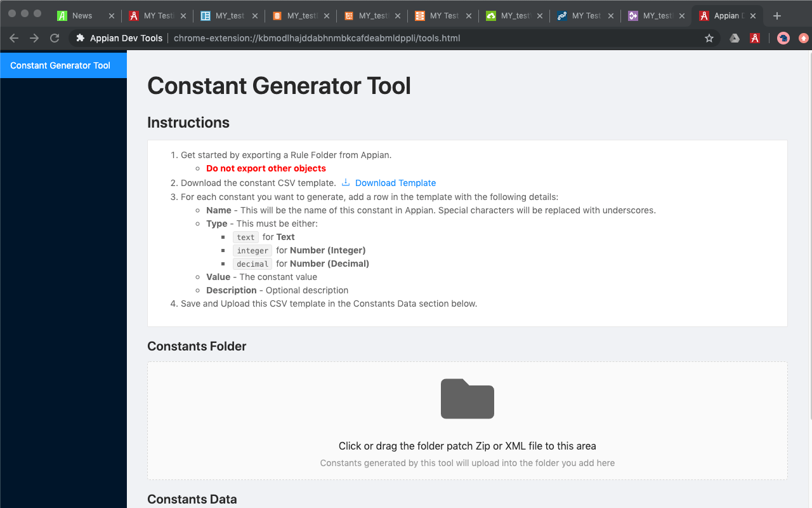Reload the current page
Screen dimensions: 812x508
(x=55, y=38)
